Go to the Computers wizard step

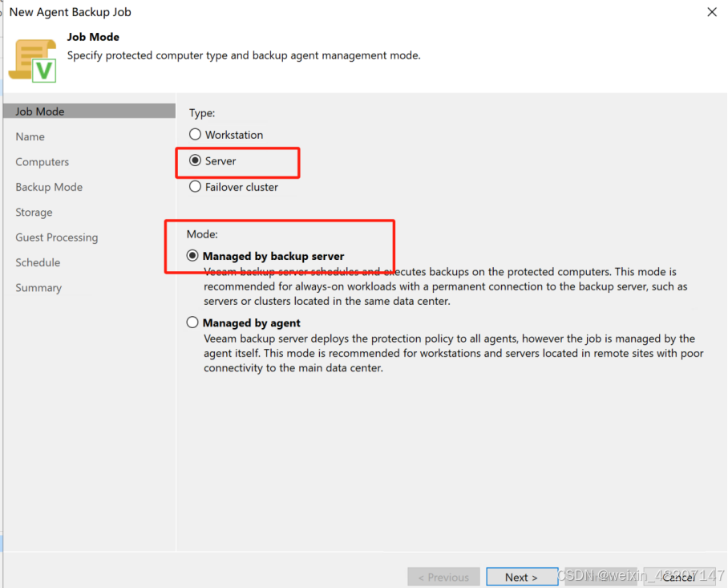click(x=42, y=162)
